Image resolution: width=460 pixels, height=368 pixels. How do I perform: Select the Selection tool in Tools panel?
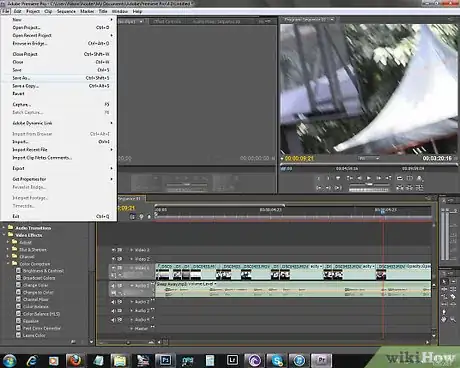click(444, 282)
